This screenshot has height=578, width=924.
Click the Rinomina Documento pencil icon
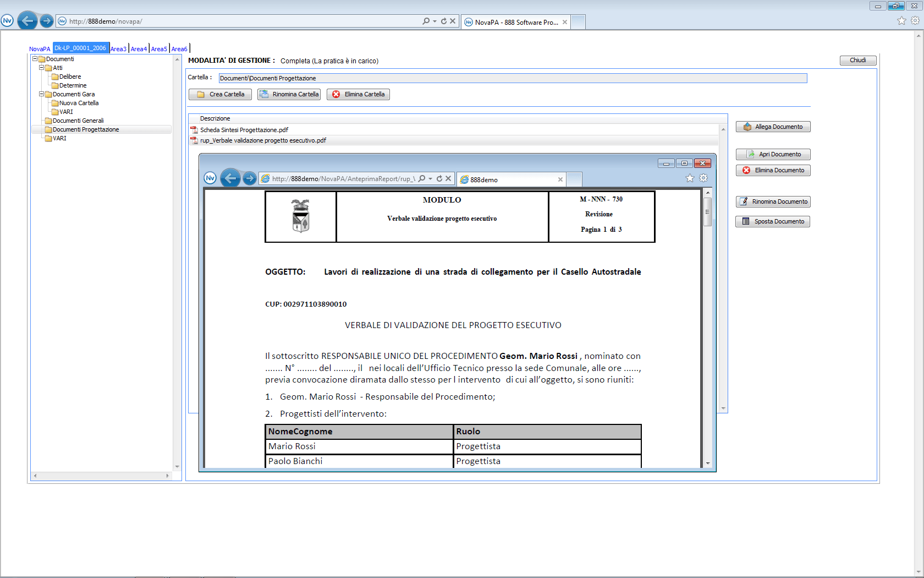pyautogui.click(x=744, y=201)
